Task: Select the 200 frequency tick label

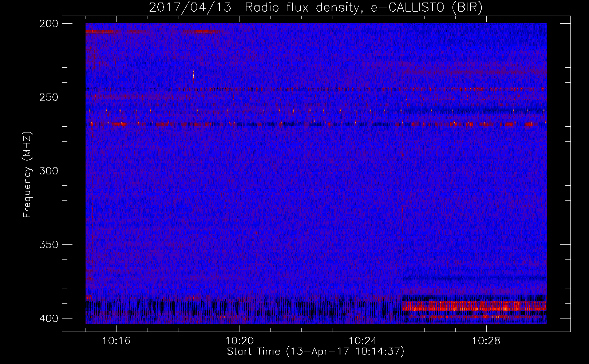Action: click(x=48, y=24)
